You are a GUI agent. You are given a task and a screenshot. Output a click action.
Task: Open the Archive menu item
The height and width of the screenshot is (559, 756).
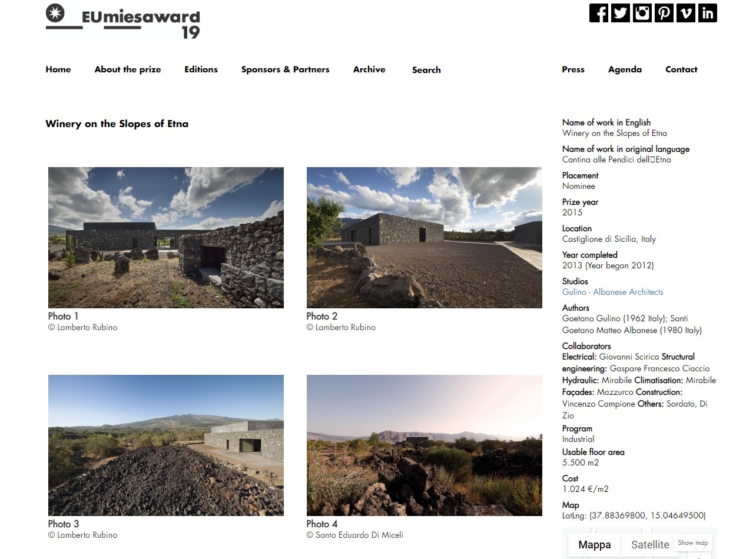pos(369,69)
